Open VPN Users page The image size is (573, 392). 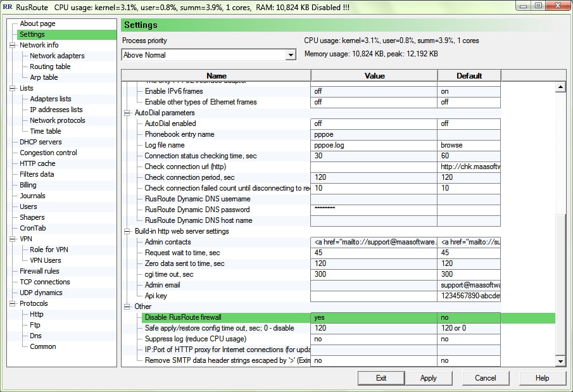pyautogui.click(x=46, y=260)
